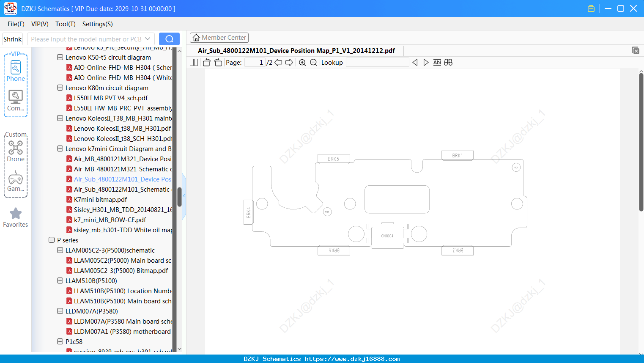This screenshot has height=363, width=644.
Task: Open Air_MB_4800121M321_Schematic file
Action: 123,169
